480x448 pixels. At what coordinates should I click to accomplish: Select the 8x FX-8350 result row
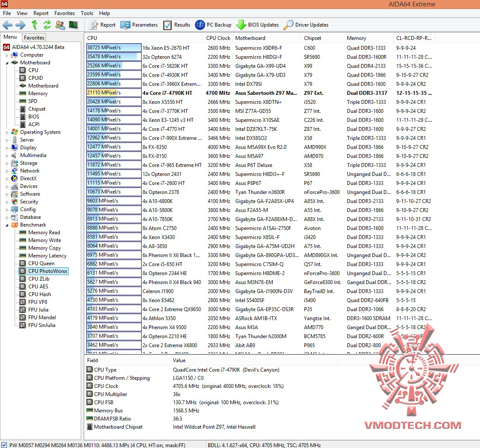(260, 147)
